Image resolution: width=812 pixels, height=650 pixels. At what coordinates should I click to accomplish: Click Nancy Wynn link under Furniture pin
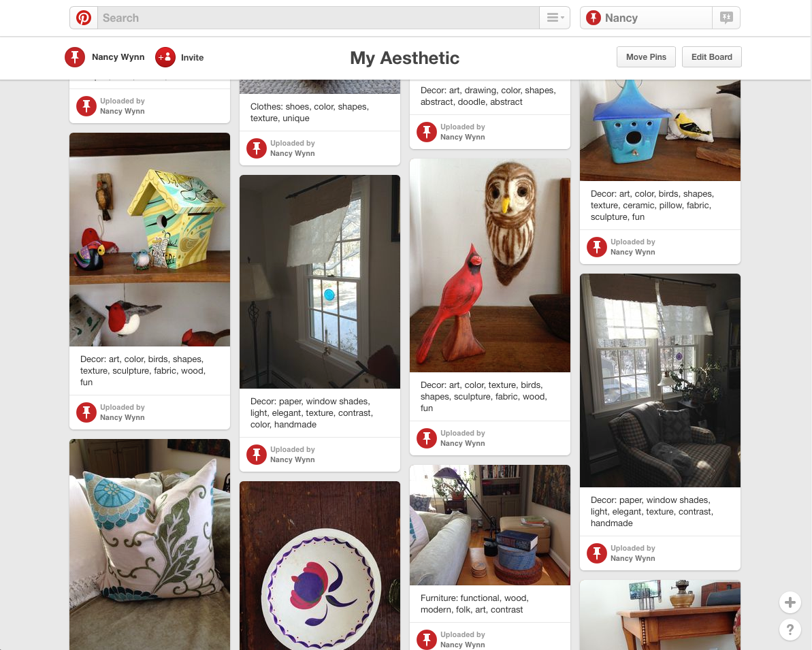(x=462, y=645)
